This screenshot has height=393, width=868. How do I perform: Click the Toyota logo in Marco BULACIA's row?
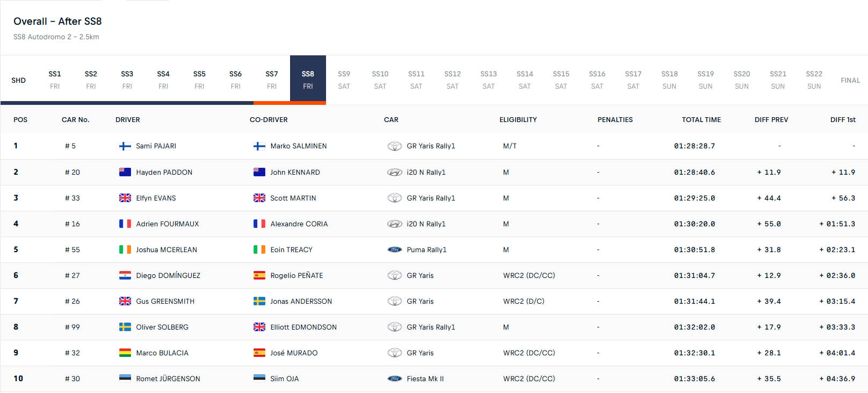click(395, 353)
